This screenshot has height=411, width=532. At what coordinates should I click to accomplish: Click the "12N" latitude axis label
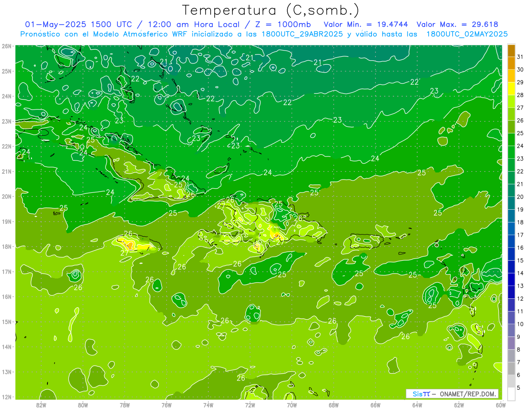point(7,397)
